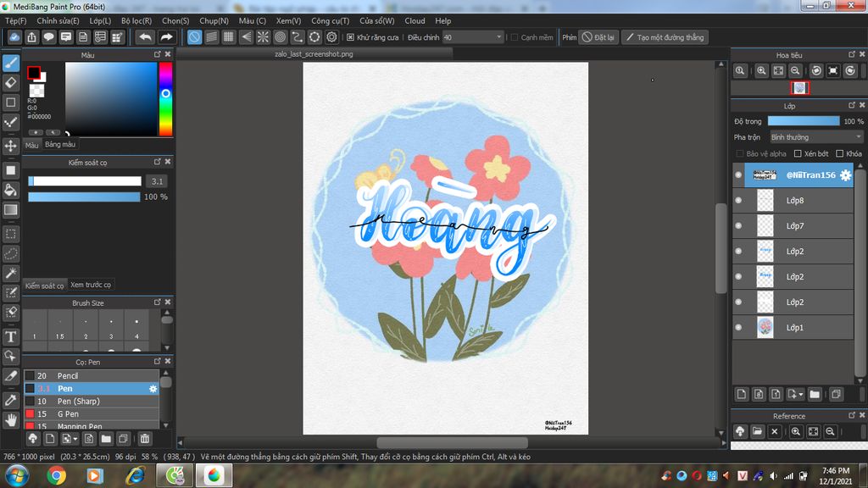
Task: Click the canvas horizontal scrollbar
Action: tap(452, 442)
